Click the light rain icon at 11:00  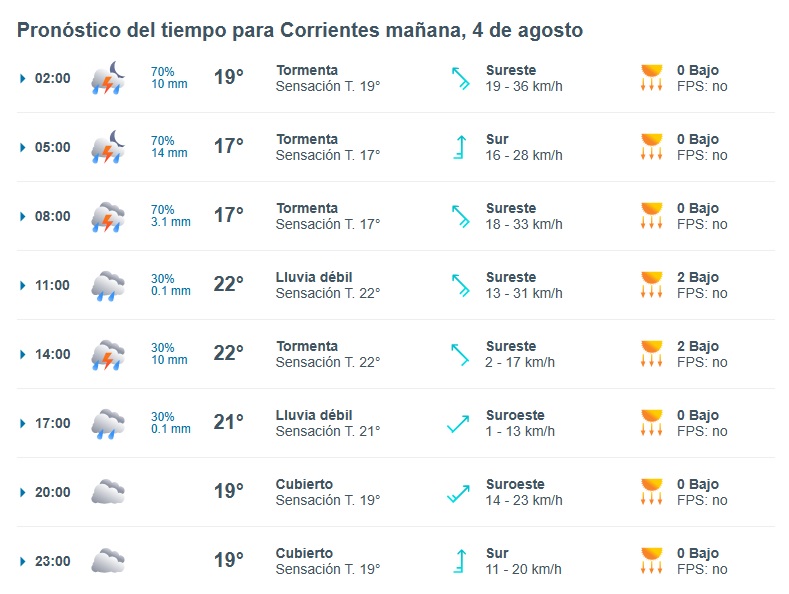click(x=108, y=285)
